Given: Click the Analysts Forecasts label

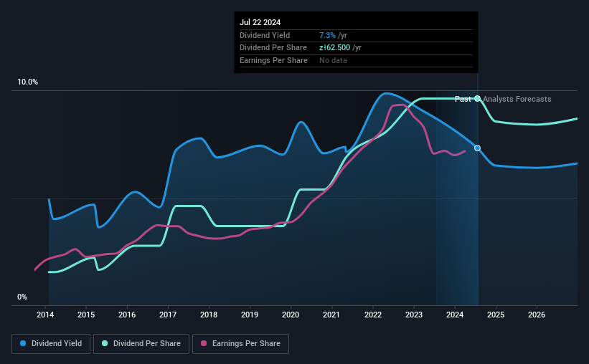Looking at the screenshot, I should click(x=517, y=99).
